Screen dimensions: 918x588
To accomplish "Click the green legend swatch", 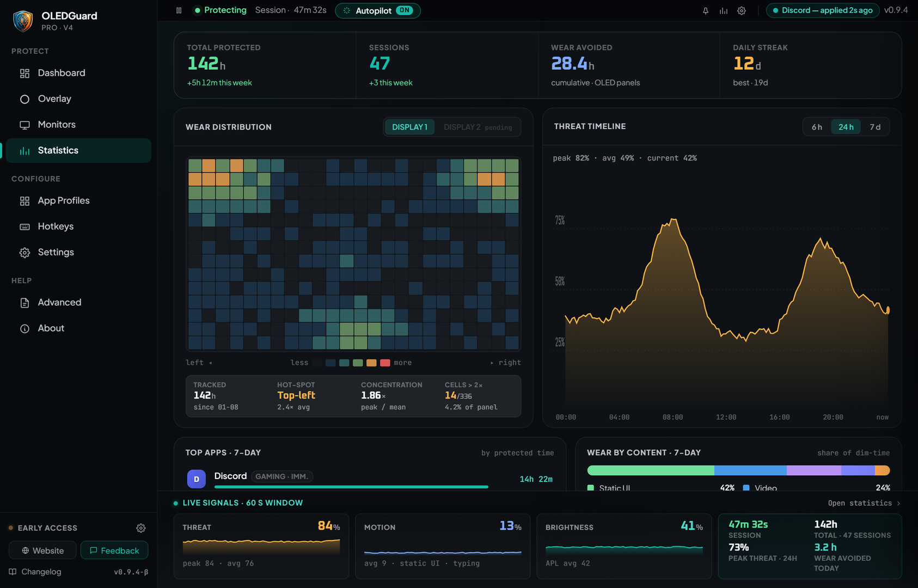I will [358, 363].
